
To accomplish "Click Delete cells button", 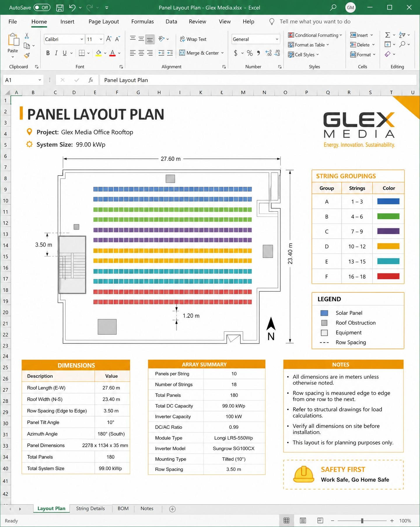I will pyautogui.click(x=362, y=45).
